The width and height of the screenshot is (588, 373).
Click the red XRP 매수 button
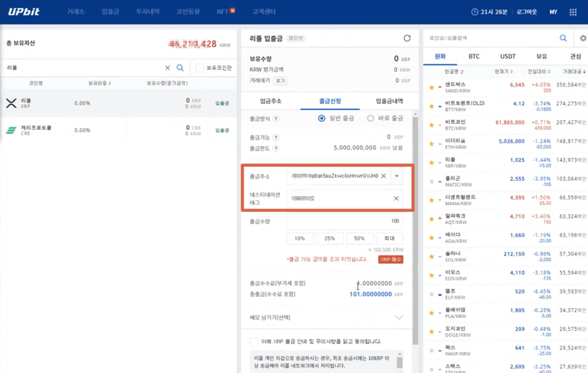(x=391, y=259)
